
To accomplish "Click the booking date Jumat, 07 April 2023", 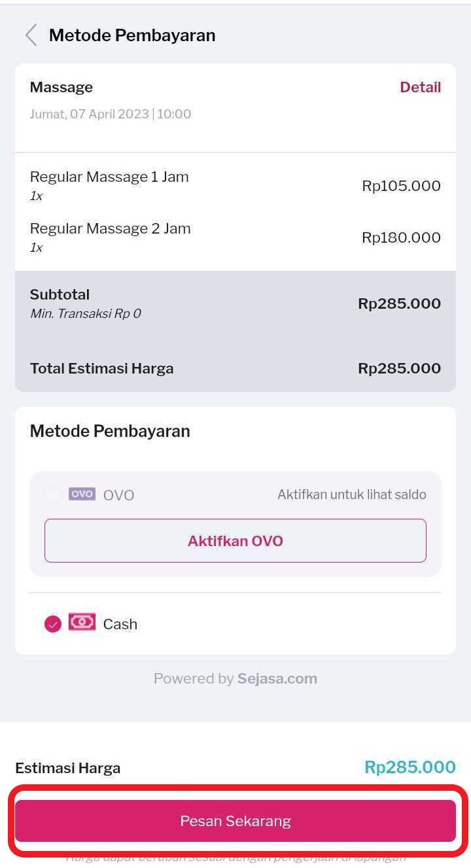I will coord(90,114).
